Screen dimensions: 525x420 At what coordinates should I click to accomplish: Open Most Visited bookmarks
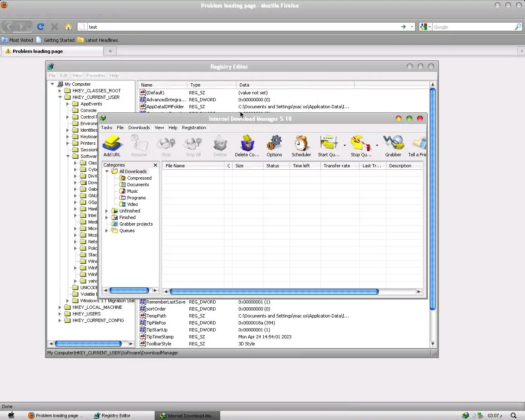point(17,40)
